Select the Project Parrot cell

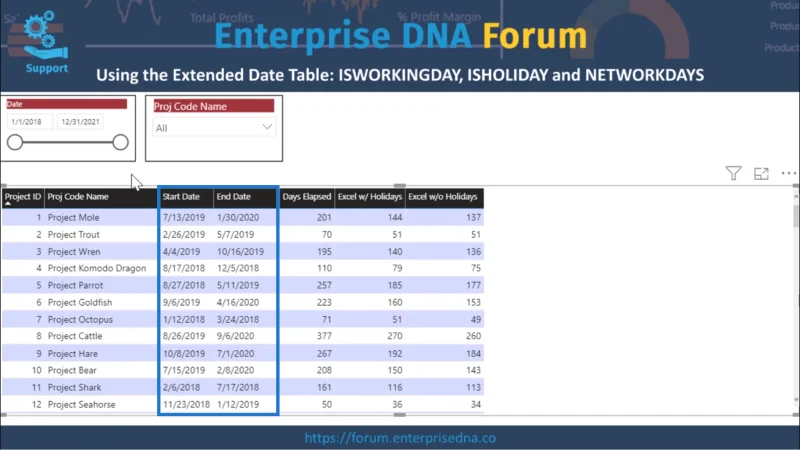(x=76, y=285)
